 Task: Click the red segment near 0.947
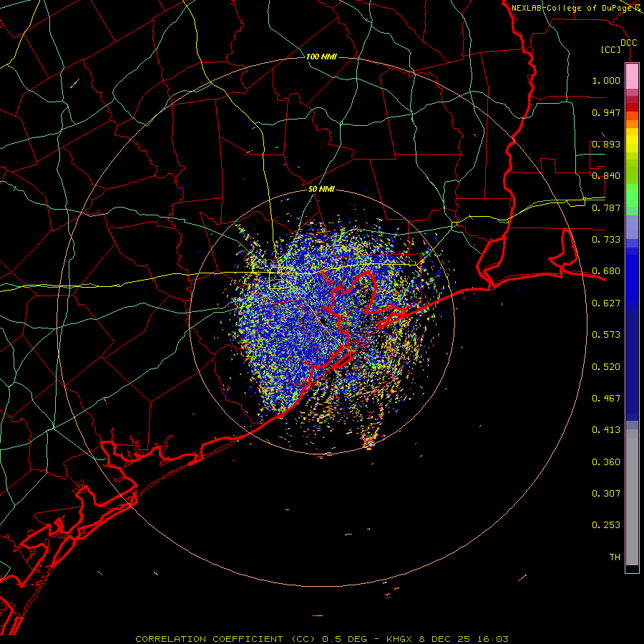click(632, 107)
